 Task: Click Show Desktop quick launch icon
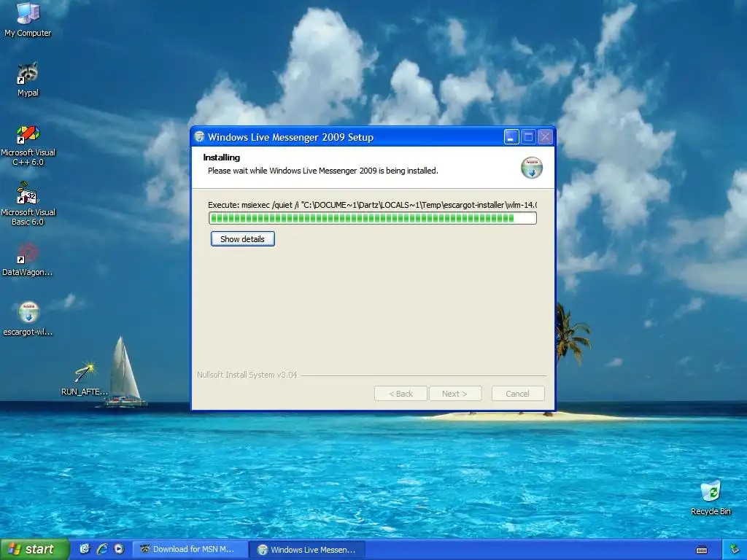point(85,549)
